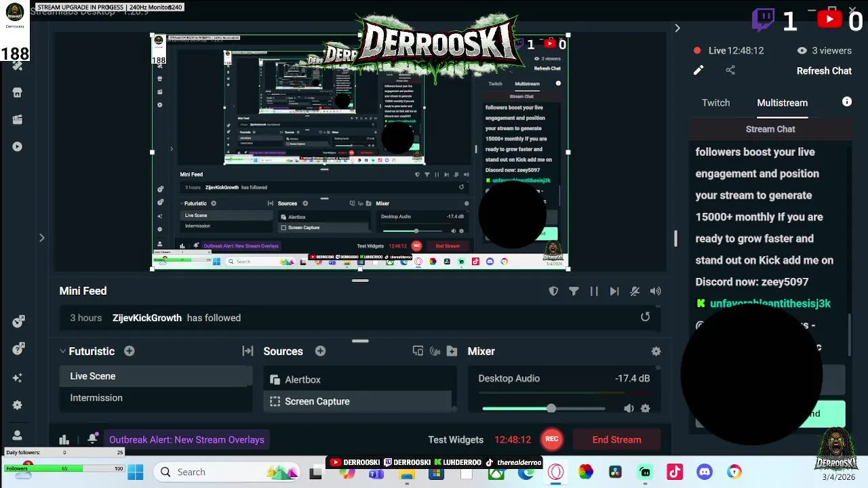Open Opera GX from the taskbar
Viewport: 868px width, 488px height.
click(555, 472)
